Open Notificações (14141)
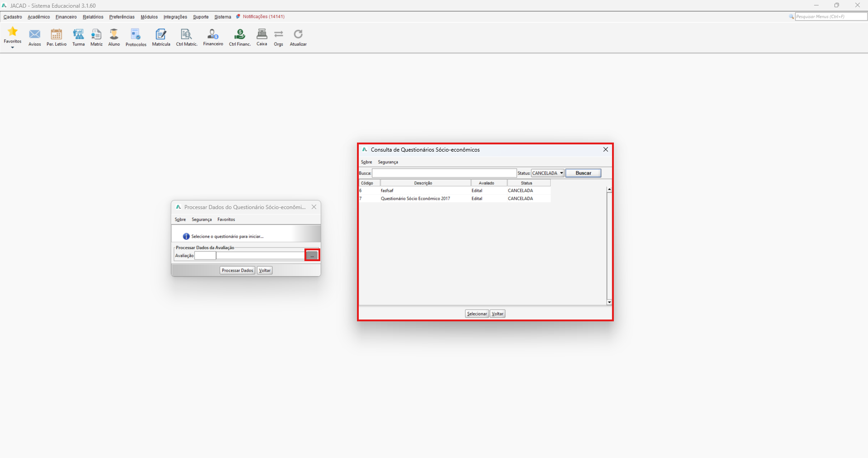Viewport: 868px width, 458px height. [260, 17]
